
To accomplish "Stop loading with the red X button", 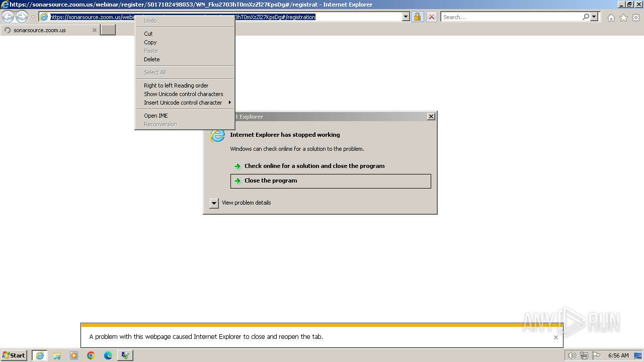I will click(432, 17).
